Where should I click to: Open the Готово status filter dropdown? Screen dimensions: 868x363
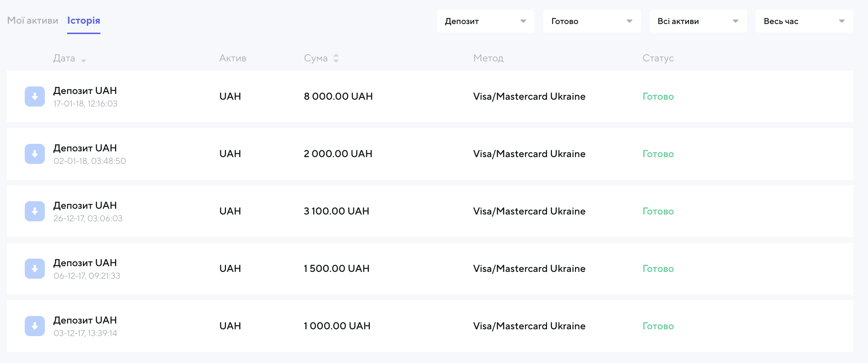(592, 21)
